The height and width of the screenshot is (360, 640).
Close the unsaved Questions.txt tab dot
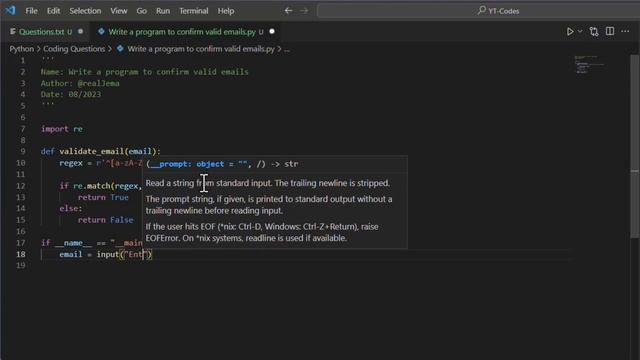click(80, 31)
